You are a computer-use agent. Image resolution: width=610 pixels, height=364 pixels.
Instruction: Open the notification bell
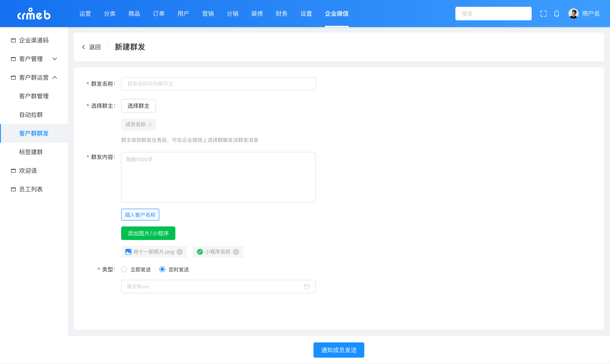(x=556, y=14)
